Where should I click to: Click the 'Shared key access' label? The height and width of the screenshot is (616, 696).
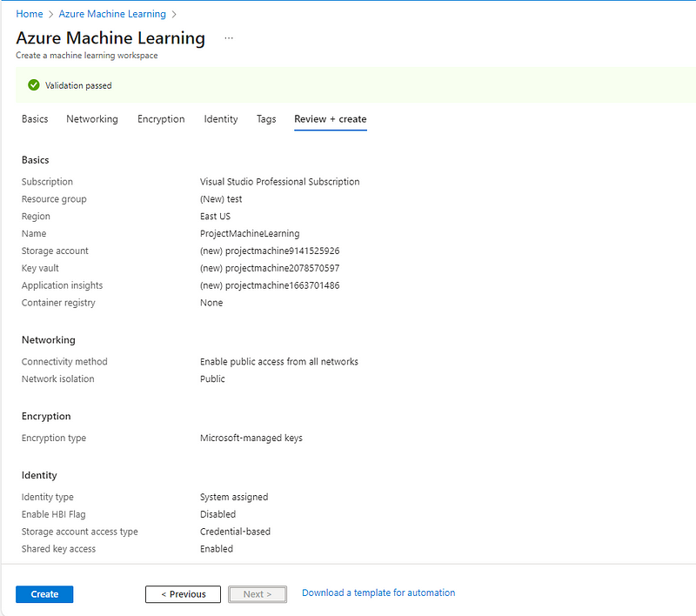coord(58,549)
